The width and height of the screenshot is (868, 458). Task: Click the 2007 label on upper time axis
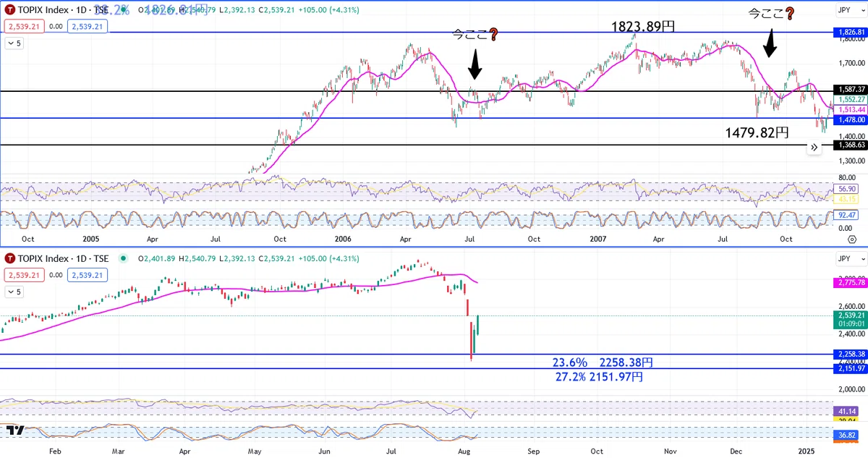[597, 238]
